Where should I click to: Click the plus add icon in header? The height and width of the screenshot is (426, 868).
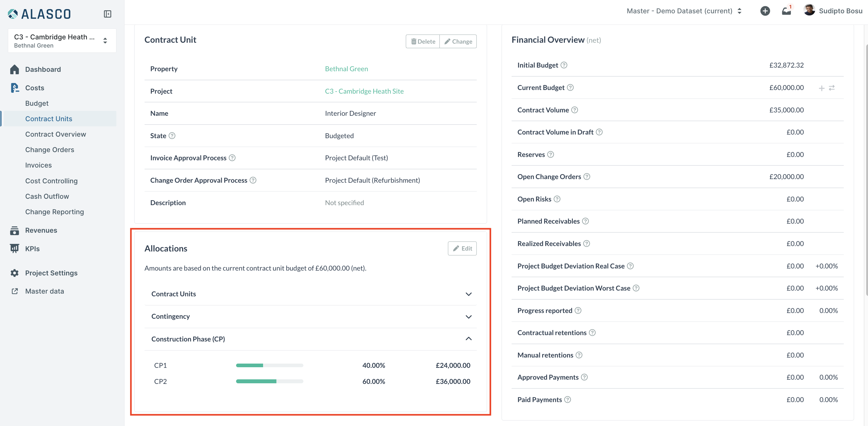point(765,11)
